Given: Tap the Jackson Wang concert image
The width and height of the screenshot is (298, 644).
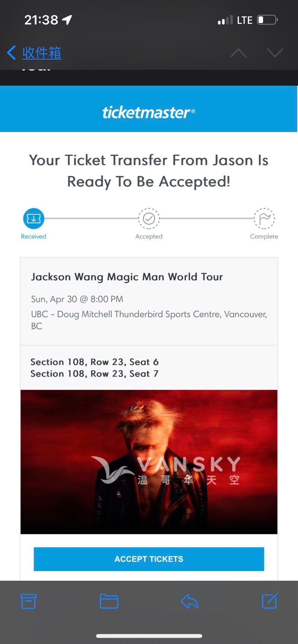Looking at the screenshot, I should 149,462.
